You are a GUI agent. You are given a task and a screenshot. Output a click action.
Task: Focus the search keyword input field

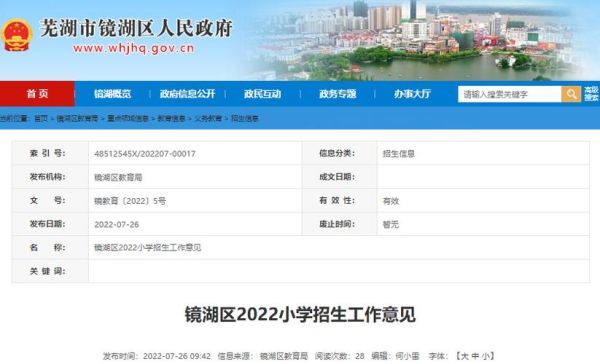(510, 94)
